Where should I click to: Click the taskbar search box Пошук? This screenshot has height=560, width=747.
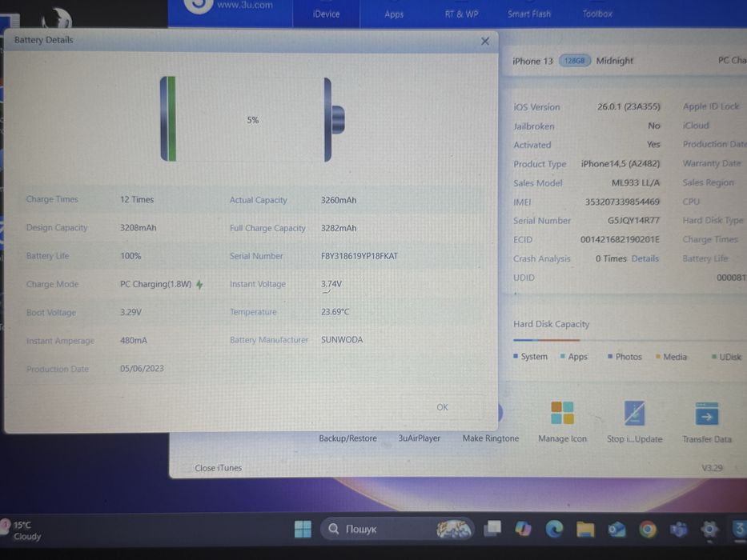coord(398,529)
